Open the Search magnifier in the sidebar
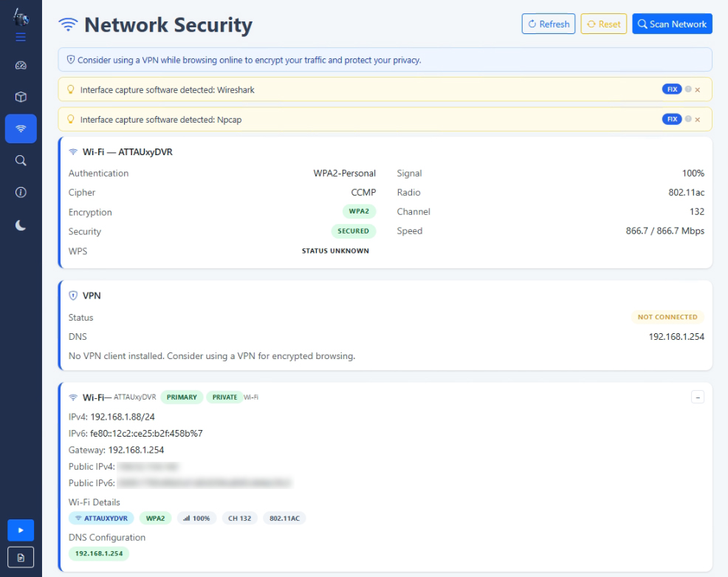 (21, 160)
